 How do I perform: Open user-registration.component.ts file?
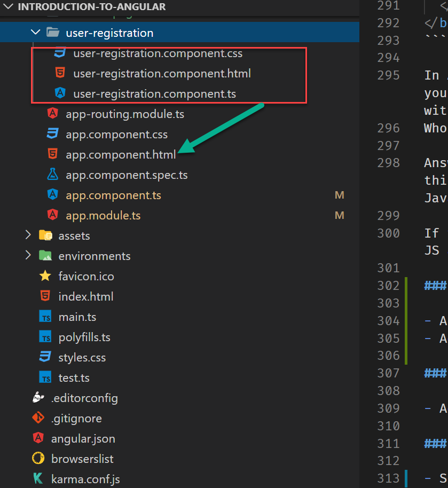[x=154, y=93]
